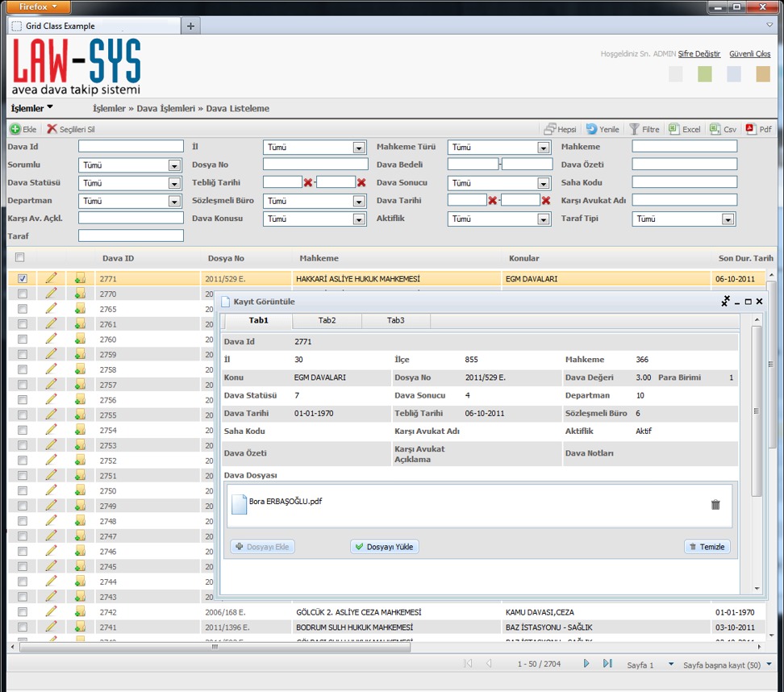This screenshot has width=784, height=692.
Task: Clear the first Dava Tarihi date
Action: [x=493, y=201]
